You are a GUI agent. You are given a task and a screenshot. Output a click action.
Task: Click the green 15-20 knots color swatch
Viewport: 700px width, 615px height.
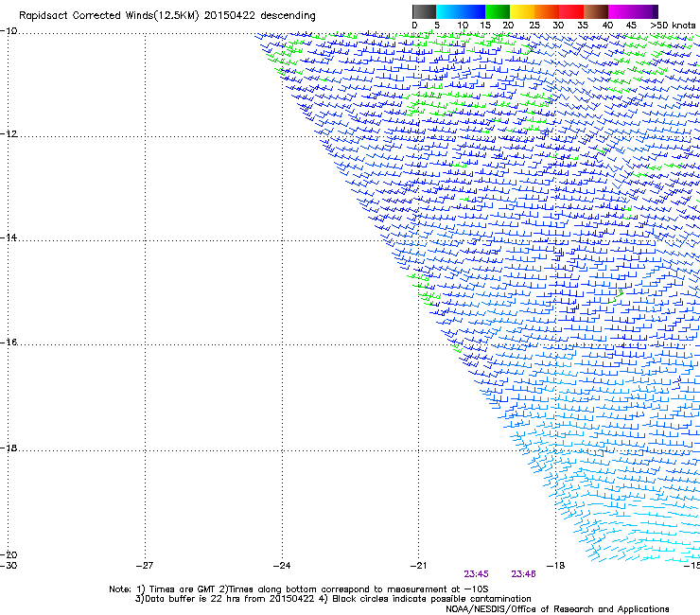pyautogui.click(x=498, y=11)
